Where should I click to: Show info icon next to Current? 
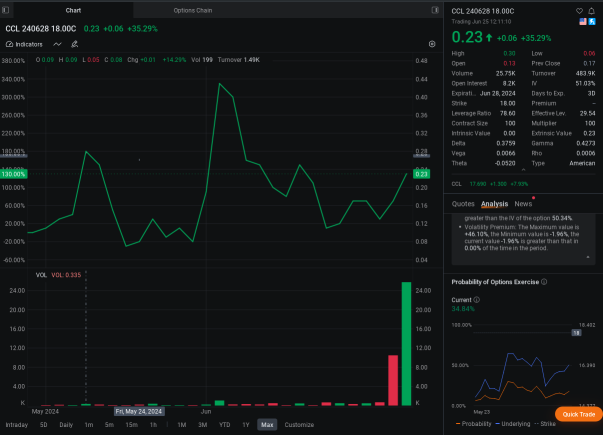coord(476,300)
